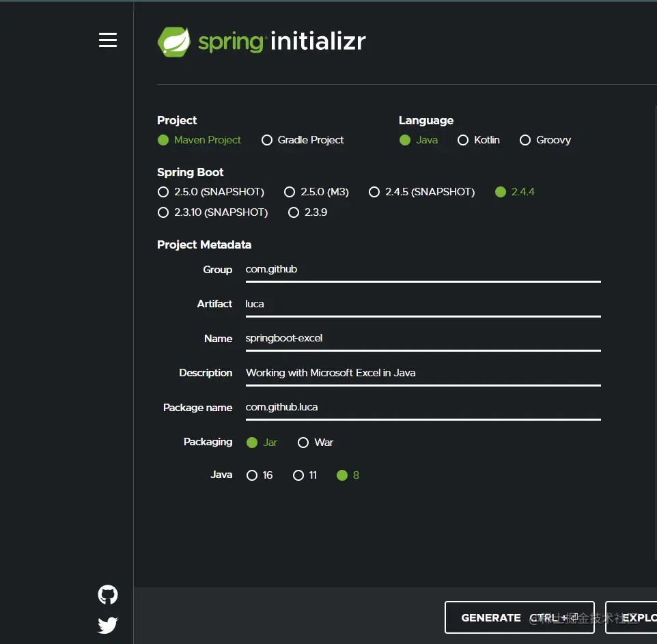This screenshot has height=644, width=657.
Task: Click the GENERATE button
Action: click(x=520, y=617)
